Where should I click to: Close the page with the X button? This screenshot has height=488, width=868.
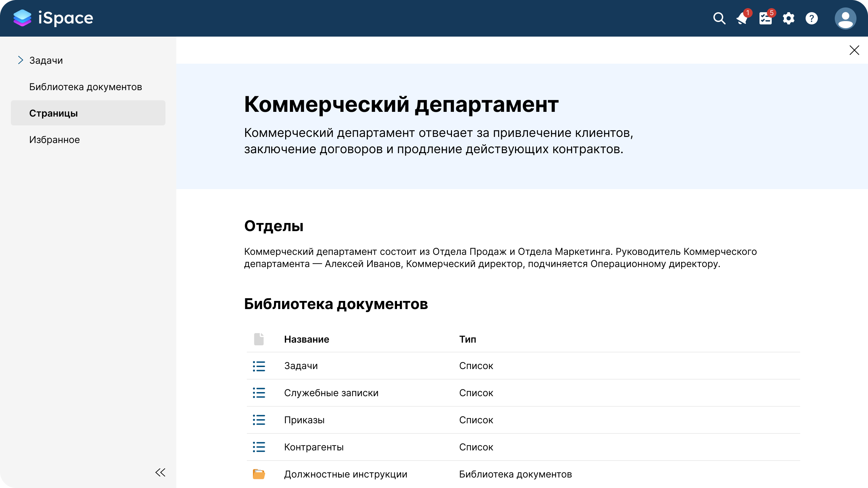[x=855, y=50]
